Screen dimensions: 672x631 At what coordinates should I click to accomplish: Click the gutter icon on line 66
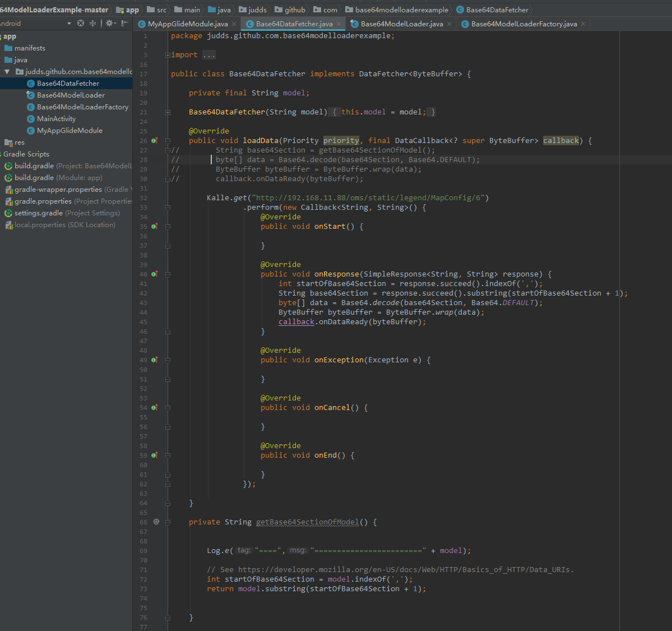156,522
